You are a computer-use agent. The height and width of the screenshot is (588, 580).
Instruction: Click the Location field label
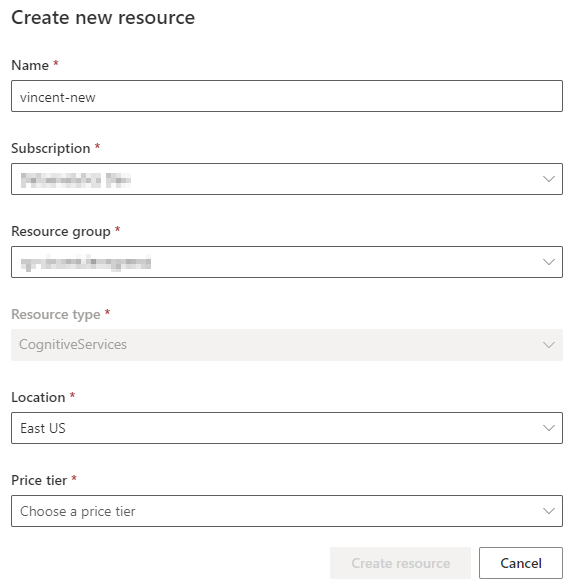(38, 398)
